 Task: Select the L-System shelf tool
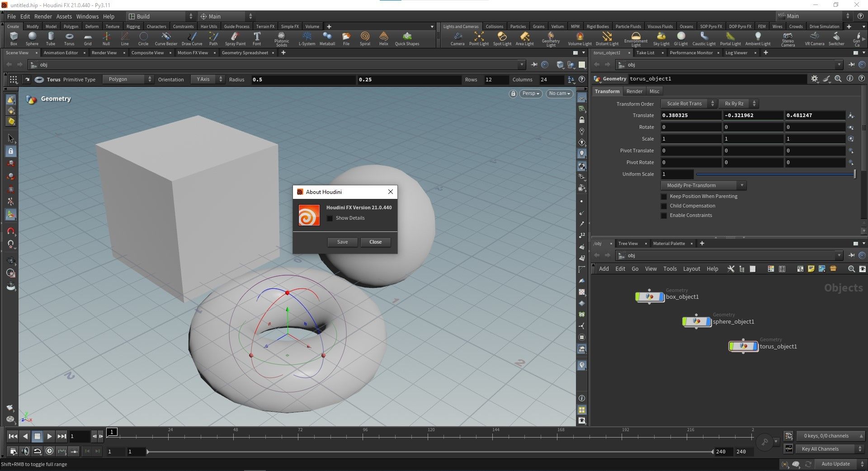(307, 38)
